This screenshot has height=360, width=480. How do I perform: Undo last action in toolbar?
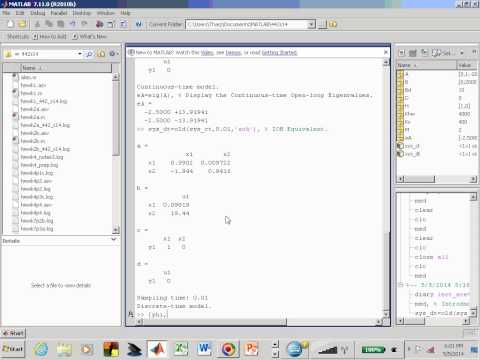(72, 24)
